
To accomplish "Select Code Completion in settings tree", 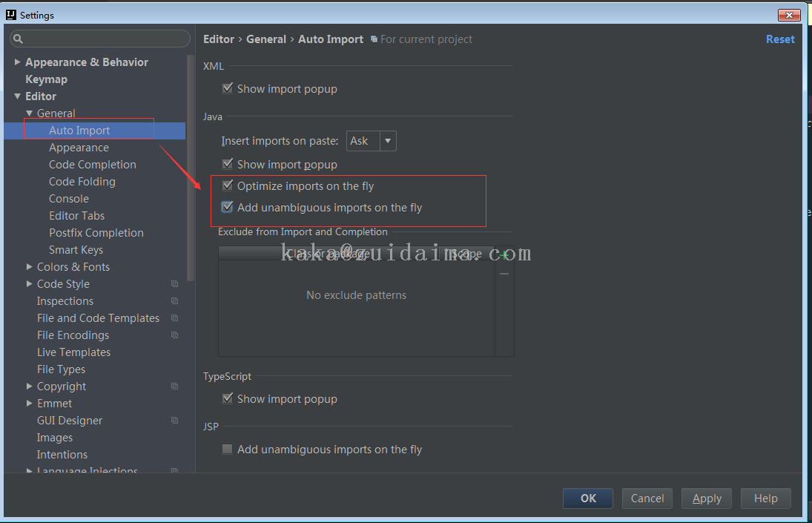I will click(93, 165).
